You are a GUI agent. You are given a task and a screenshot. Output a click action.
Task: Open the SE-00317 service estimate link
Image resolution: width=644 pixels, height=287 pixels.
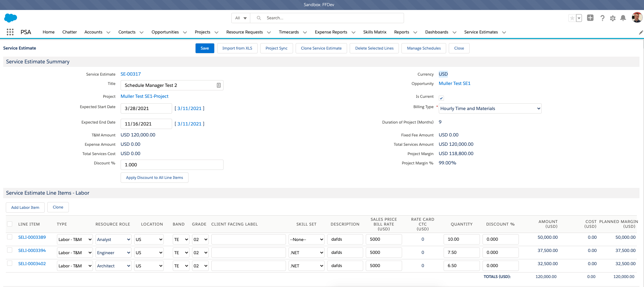click(131, 74)
